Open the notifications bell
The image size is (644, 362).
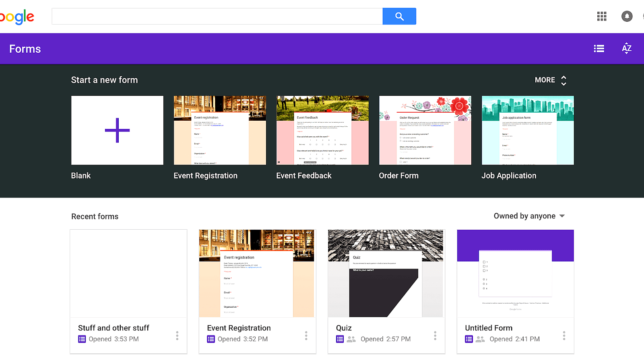pos(626,16)
